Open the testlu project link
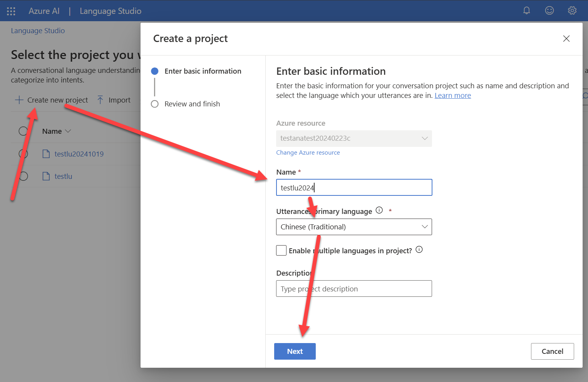588x382 pixels. pos(63,176)
